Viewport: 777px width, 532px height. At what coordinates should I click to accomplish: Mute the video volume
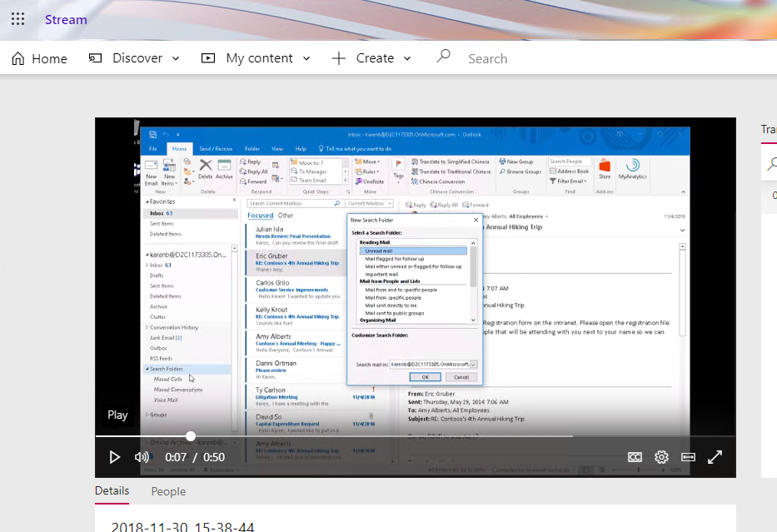tap(142, 457)
